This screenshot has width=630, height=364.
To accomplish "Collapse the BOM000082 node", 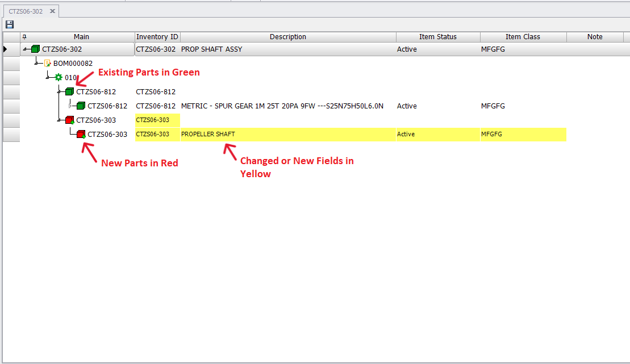I will tap(36, 64).
